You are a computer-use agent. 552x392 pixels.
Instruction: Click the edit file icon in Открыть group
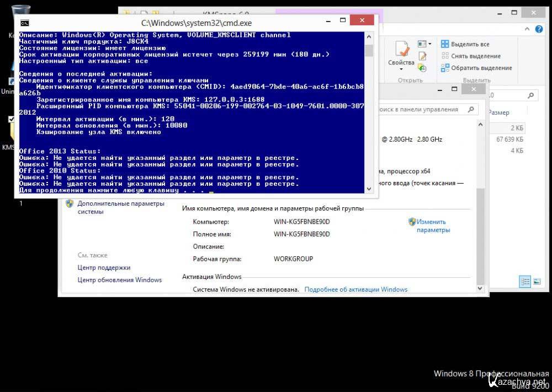(422, 56)
